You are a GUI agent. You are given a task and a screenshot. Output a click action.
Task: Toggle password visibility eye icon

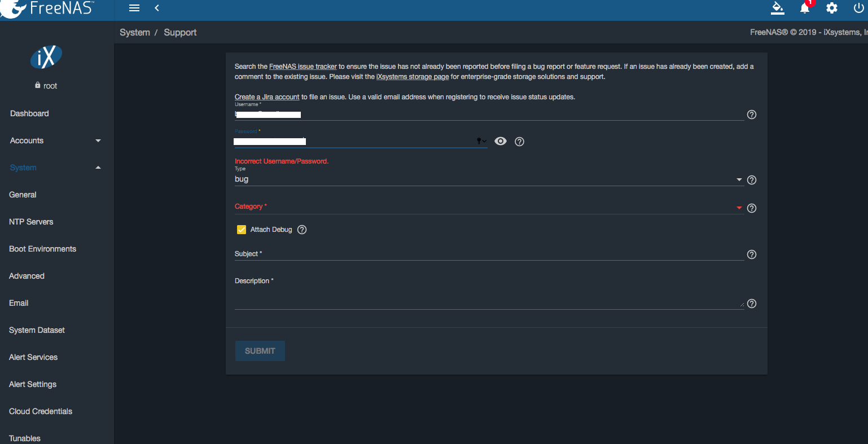[501, 141]
